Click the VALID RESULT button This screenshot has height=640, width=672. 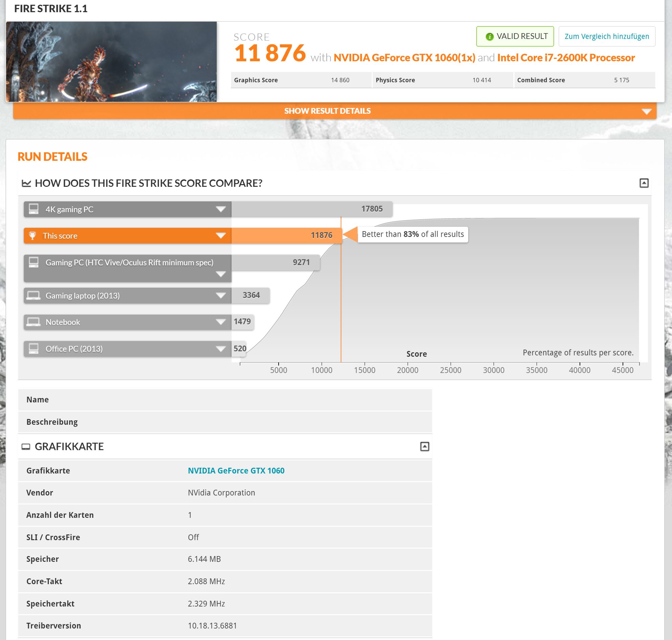click(x=515, y=37)
